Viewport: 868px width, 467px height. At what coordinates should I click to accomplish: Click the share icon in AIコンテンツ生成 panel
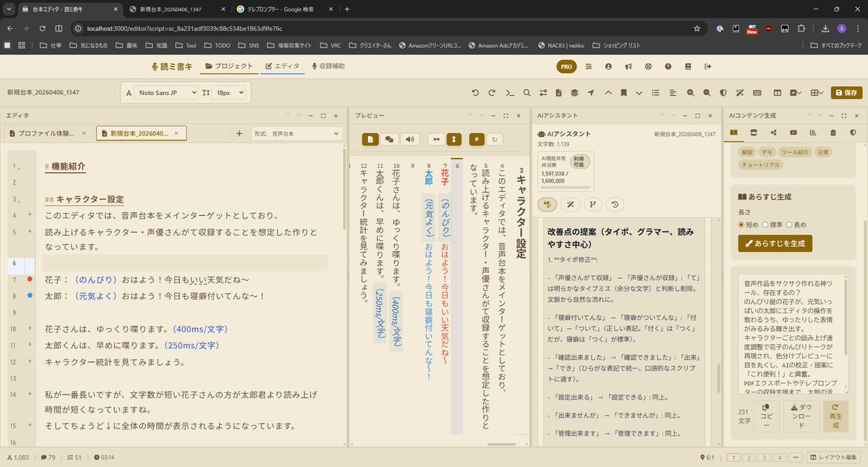pos(774,132)
